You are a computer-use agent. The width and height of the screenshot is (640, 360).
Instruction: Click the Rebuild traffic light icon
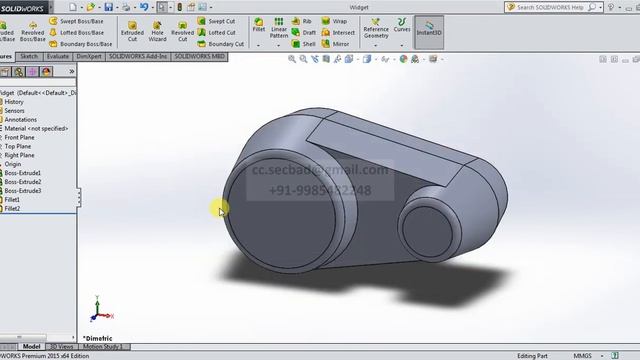[180, 7]
